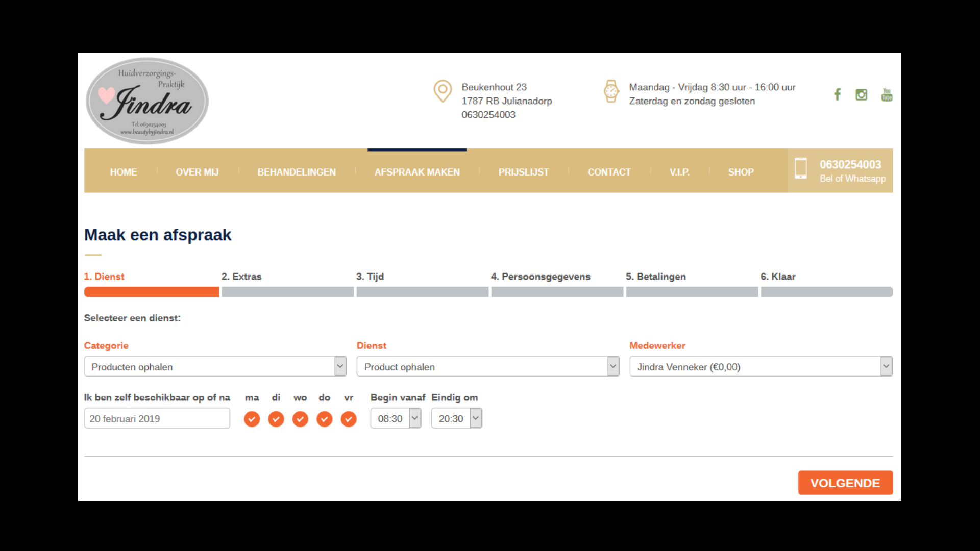Disable the friday (vr) availability
The image size is (980, 551).
point(349,419)
